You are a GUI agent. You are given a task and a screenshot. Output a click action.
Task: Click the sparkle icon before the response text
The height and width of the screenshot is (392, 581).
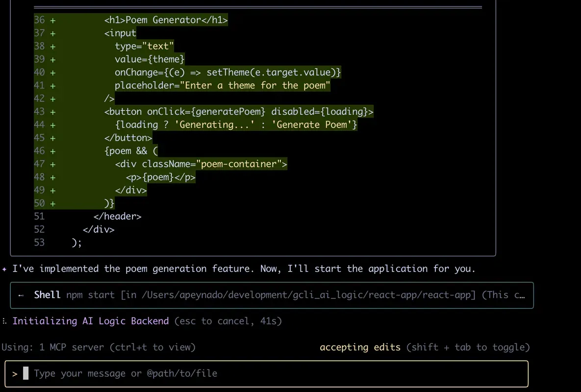[4, 269]
